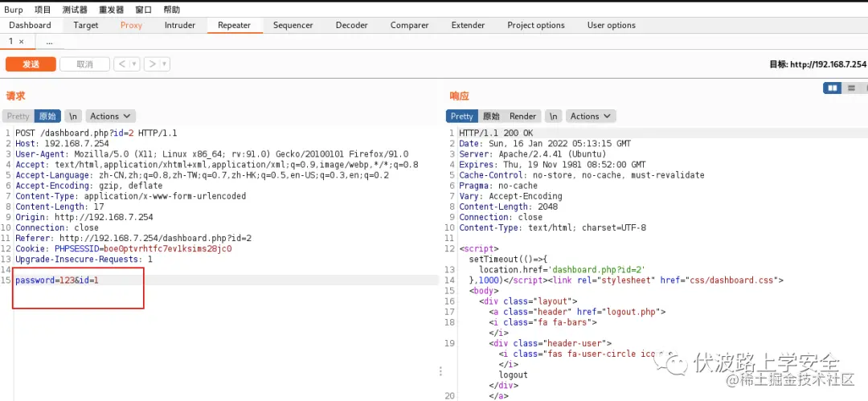Click the Referer header line
Image resolution: width=868 pixels, height=401 pixels.
pyautogui.click(x=133, y=238)
